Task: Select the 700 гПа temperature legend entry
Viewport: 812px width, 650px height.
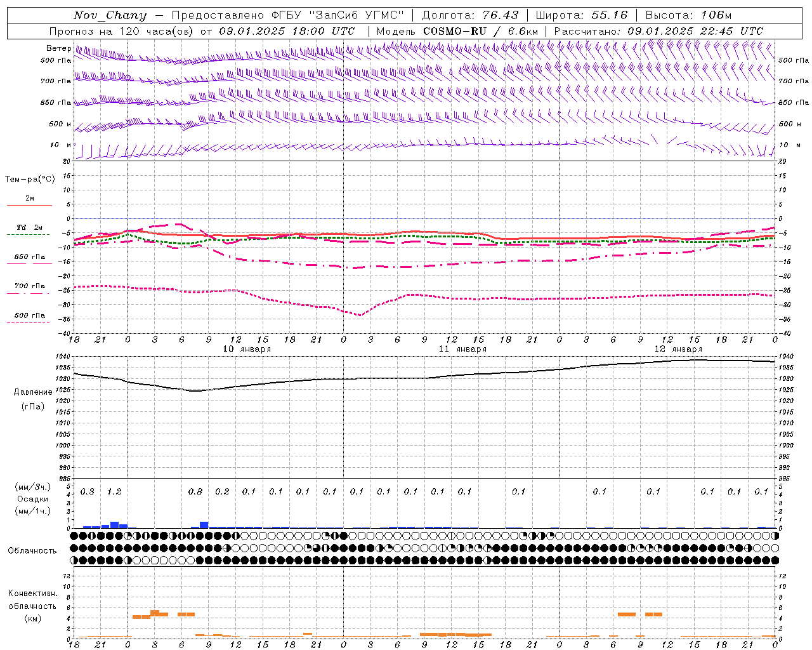Action: [30, 286]
